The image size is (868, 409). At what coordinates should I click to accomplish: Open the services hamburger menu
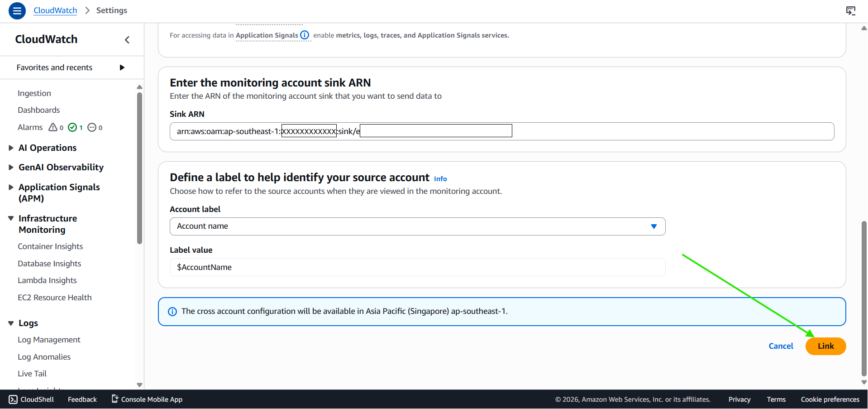click(17, 10)
